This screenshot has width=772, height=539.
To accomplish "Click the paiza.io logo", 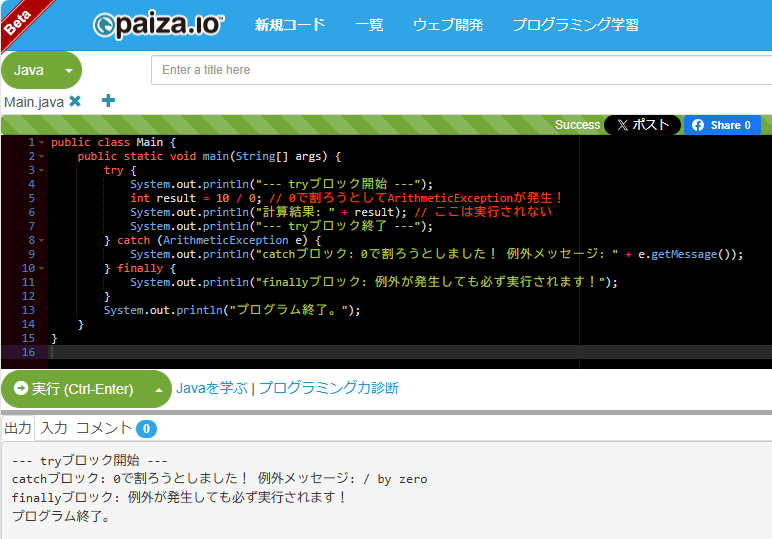I will pyautogui.click(x=159, y=25).
